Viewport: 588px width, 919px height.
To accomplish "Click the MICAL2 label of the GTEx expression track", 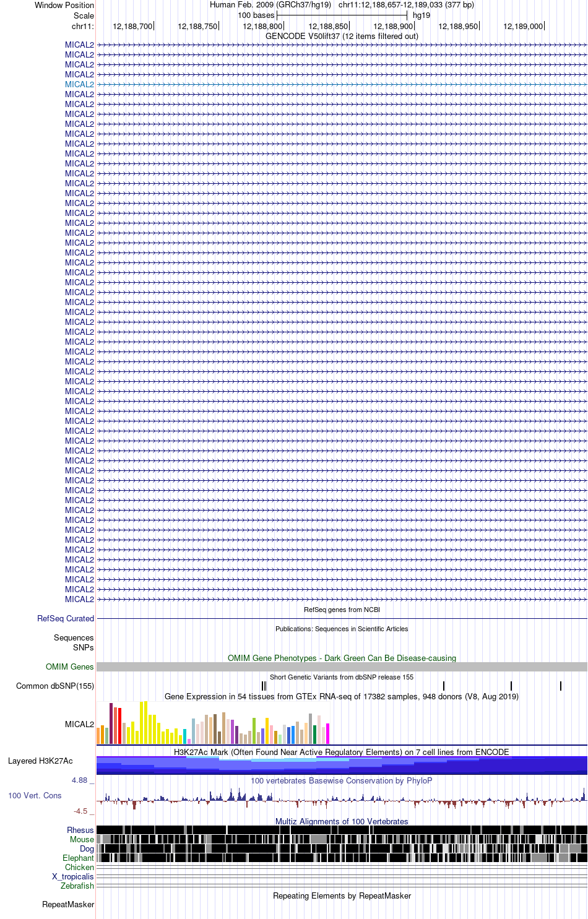I will click(x=79, y=724).
